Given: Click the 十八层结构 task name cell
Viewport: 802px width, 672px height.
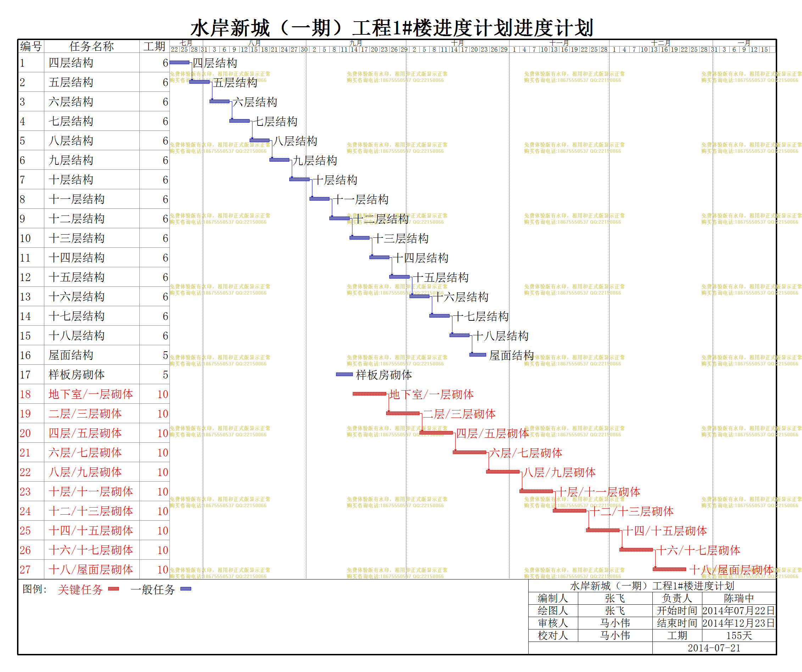Looking at the screenshot, I should click(x=92, y=335).
